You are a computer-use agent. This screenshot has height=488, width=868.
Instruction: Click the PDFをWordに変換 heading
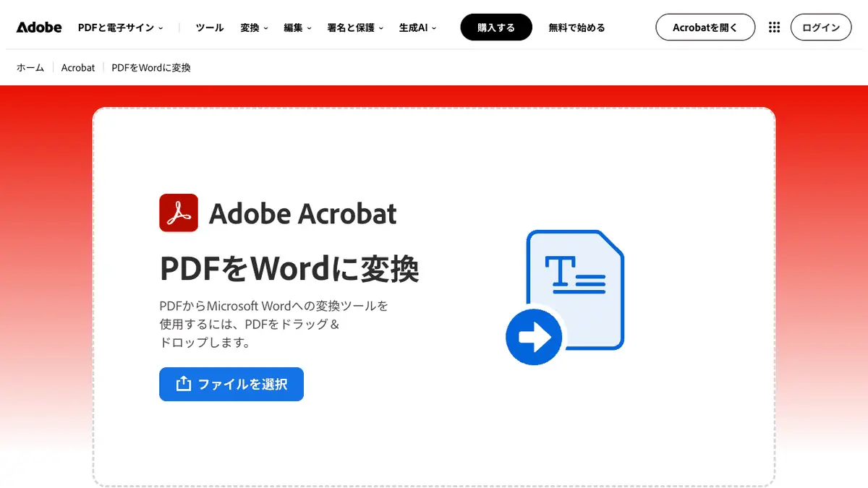pos(289,269)
